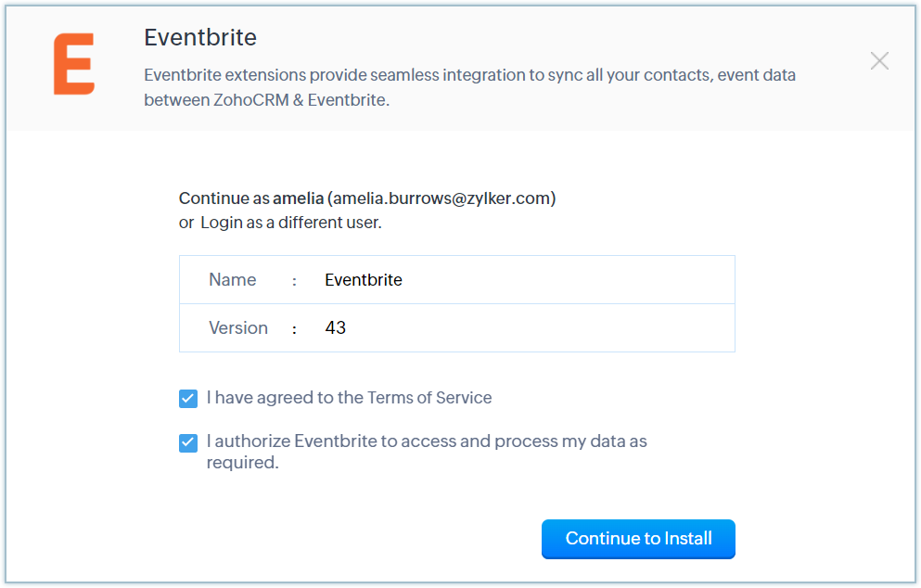
Task: Click the "I have agreed to the" label text
Action: (x=285, y=398)
